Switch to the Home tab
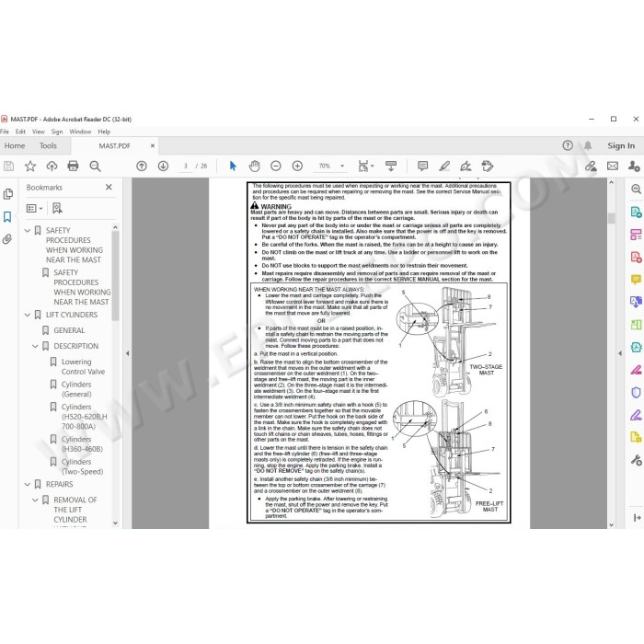 [x=15, y=145]
